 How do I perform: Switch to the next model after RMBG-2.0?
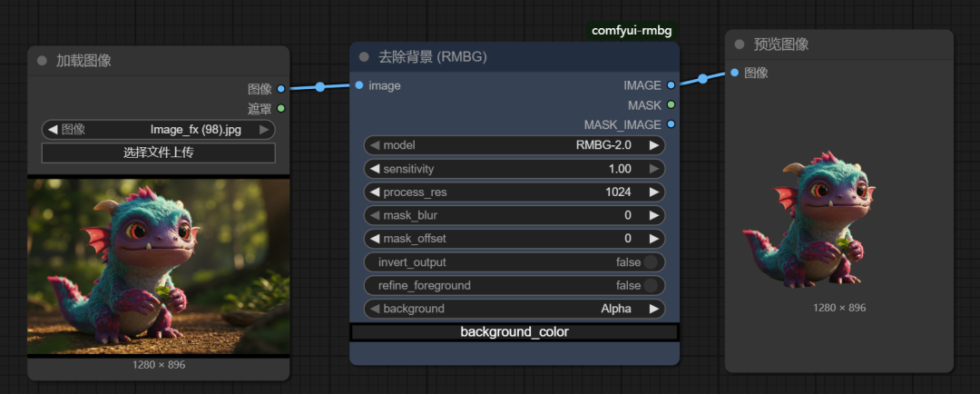(x=653, y=145)
